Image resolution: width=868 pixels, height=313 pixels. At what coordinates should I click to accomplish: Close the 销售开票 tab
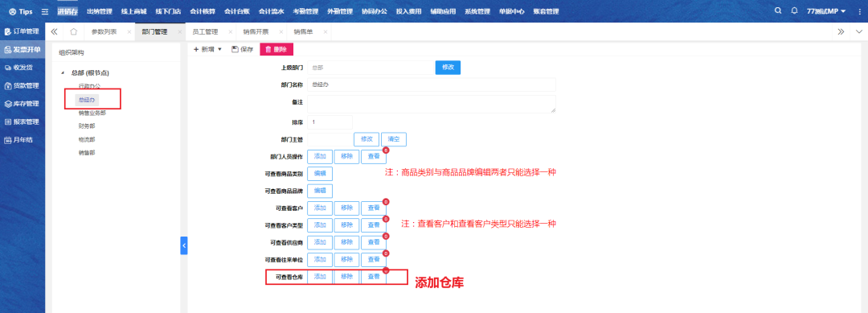click(x=280, y=32)
